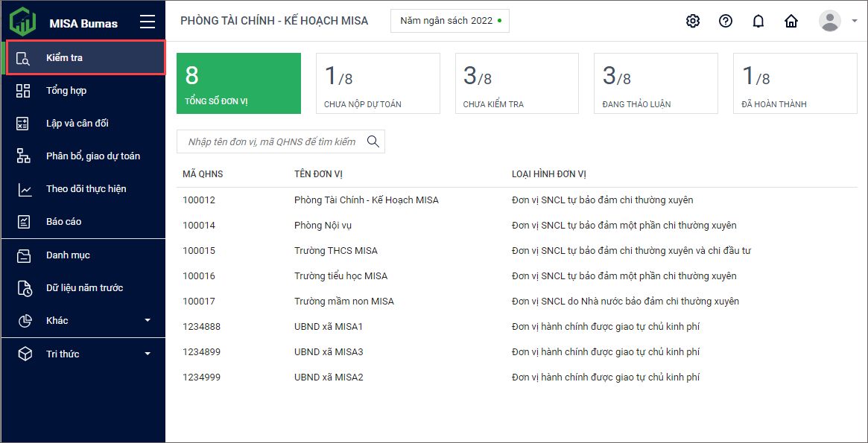868x443 pixels.
Task: Click the search magnifier icon
Action: coord(373,141)
